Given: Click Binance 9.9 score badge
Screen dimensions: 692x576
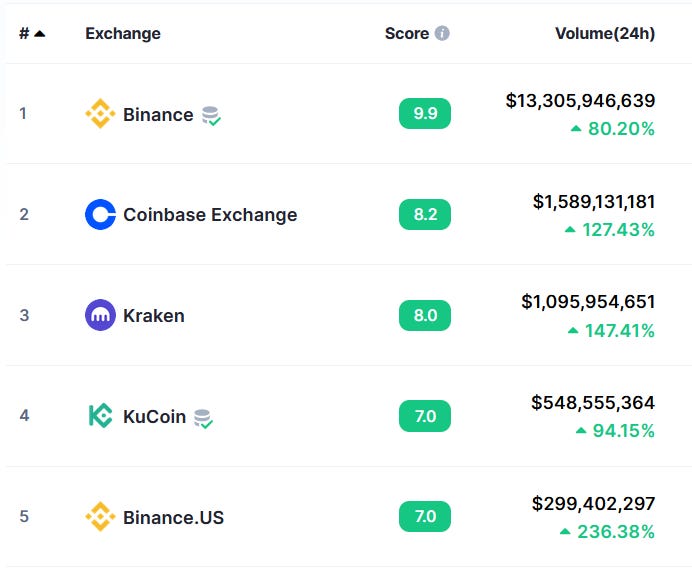Looking at the screenshot, I should pyautogui.click(x=425, y=113).
